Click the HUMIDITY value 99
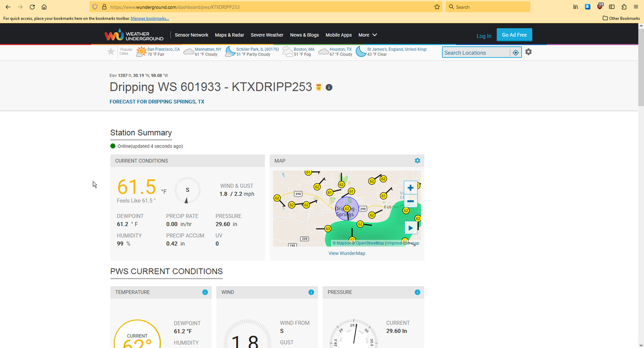This screenshot has height=348, width=644. pyautogui.click(x=120, y=244)
